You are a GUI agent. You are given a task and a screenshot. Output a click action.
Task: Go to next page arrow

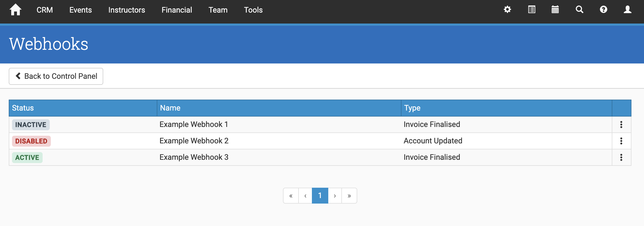(335, 196)
